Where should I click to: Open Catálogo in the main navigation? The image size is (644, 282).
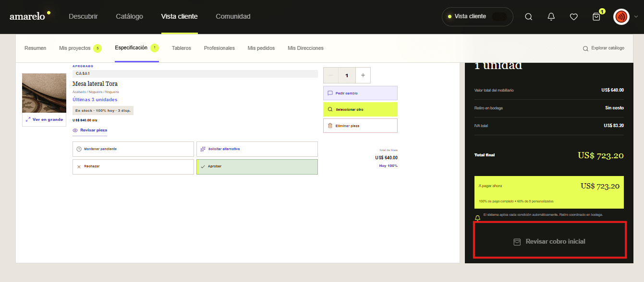coord(129,16)
